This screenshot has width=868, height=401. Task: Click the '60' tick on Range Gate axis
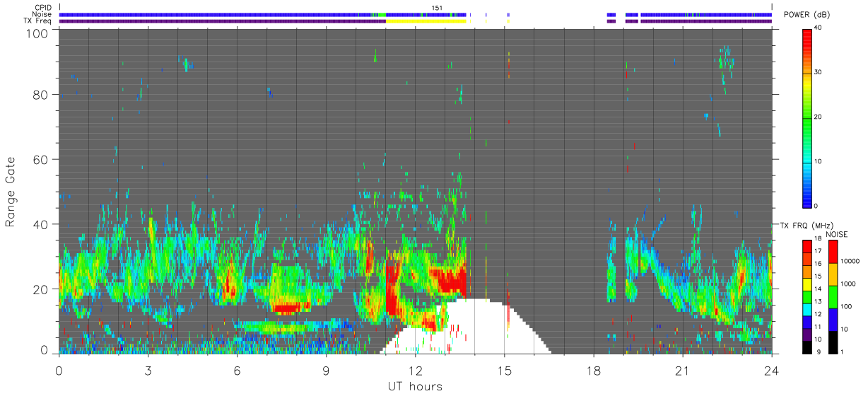40,160
